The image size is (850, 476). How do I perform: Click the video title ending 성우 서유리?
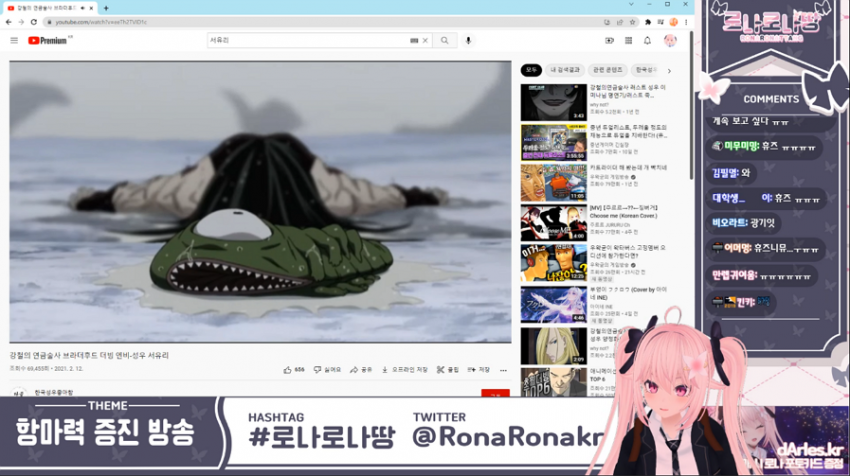[x=89, y=356]
